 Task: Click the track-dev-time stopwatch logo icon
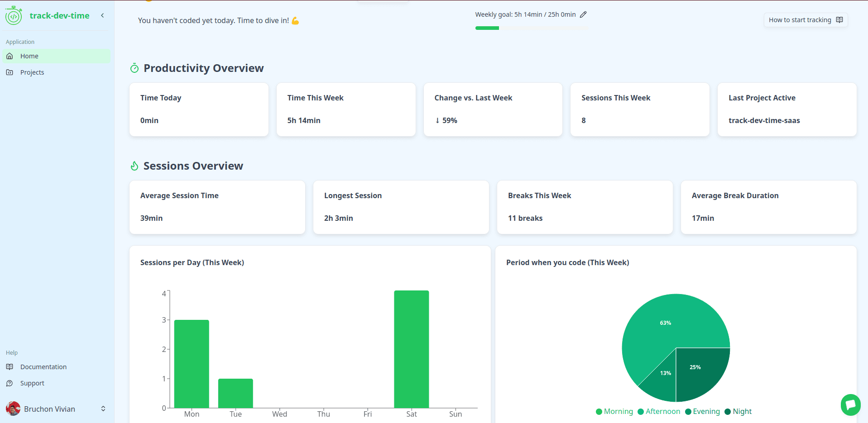point(14,15)
